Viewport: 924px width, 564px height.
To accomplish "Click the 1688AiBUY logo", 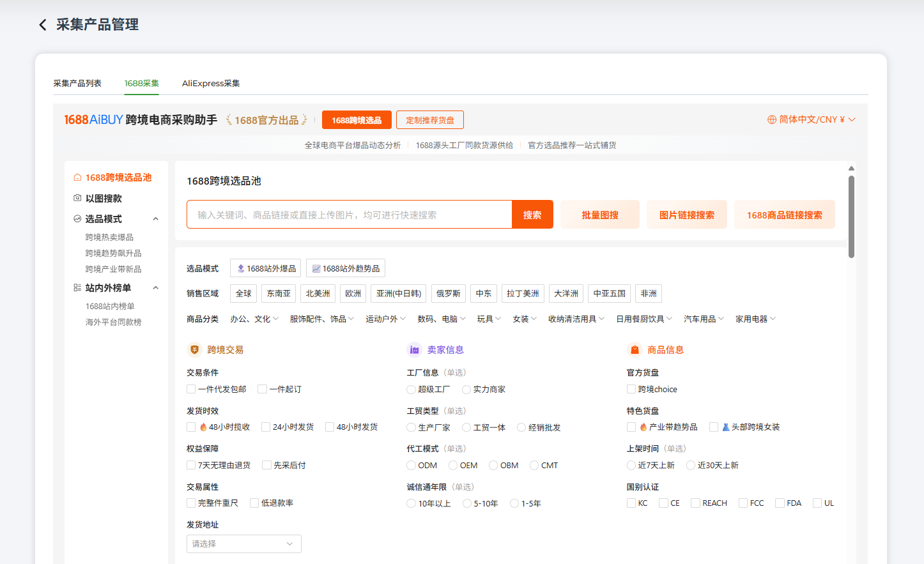I will (x=93, y=119).
